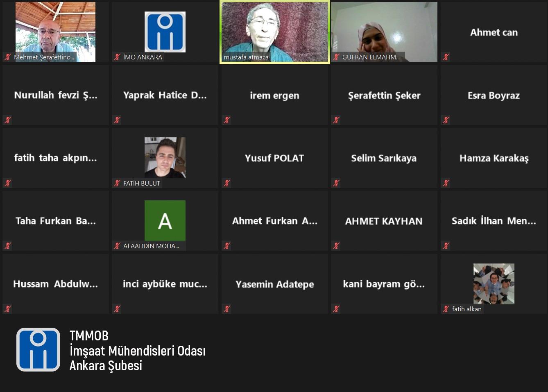
Task: Click the muted mic icon beside FATİH BULUT's name
Action: point(117,183)
